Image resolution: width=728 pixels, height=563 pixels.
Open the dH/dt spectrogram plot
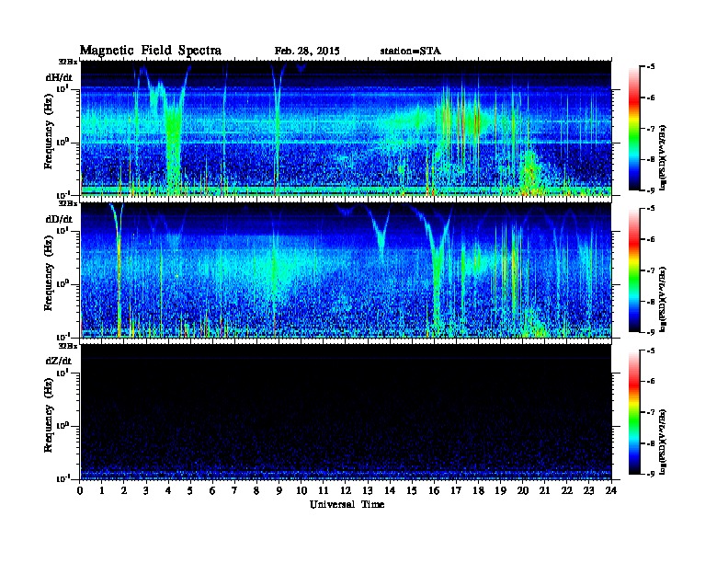[x=346, y=129]
